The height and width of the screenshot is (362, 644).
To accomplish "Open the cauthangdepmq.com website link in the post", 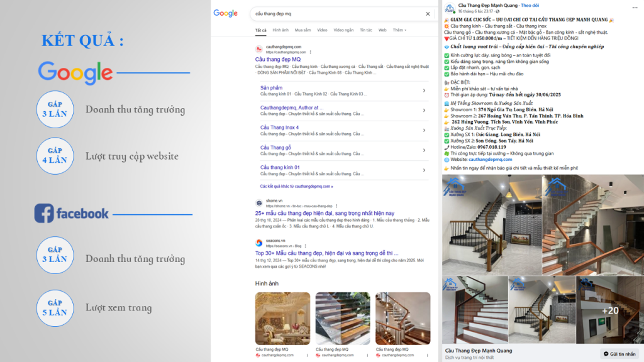I will [x=491, y=160].
